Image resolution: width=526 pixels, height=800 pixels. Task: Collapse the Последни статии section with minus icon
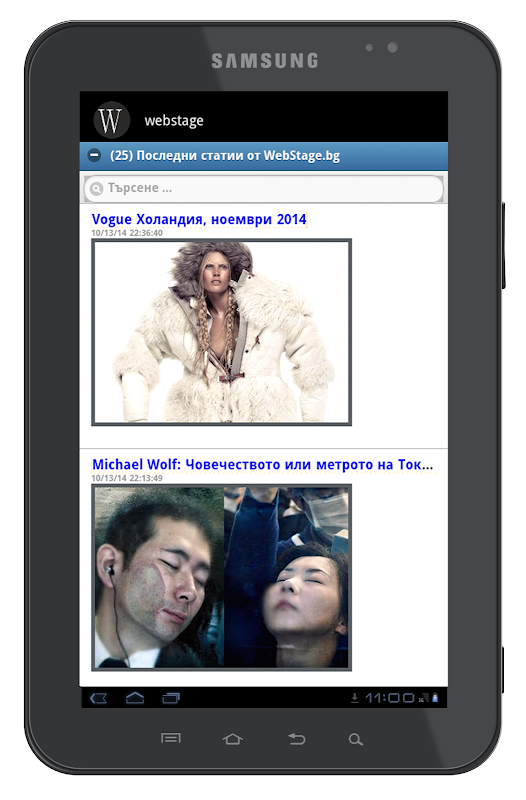(94, 155)
